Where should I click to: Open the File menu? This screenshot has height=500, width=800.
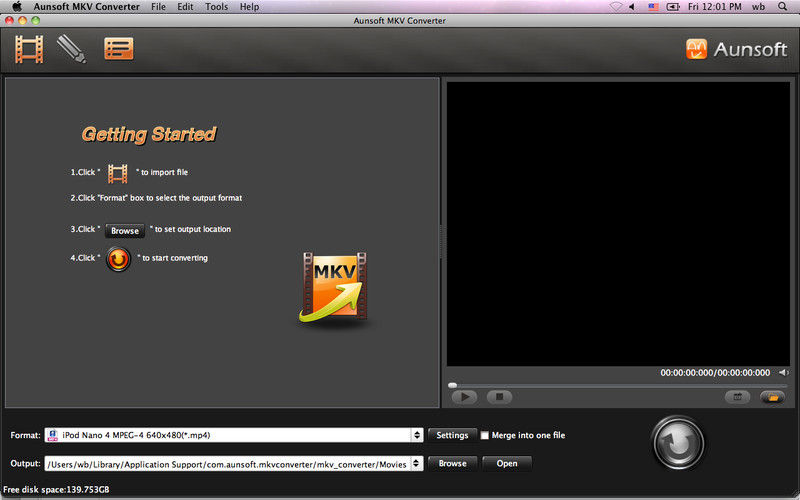coord(158,7)
